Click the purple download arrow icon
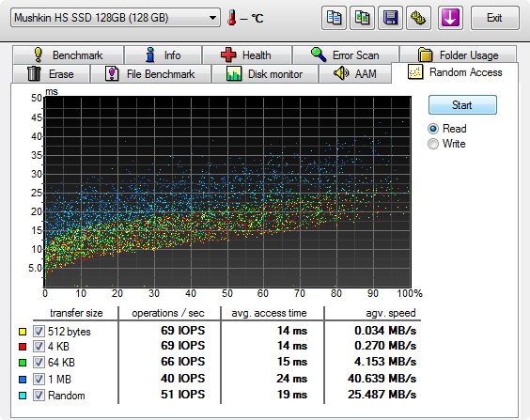The width and height of the screenshot is (530, 420). point(450,18)
